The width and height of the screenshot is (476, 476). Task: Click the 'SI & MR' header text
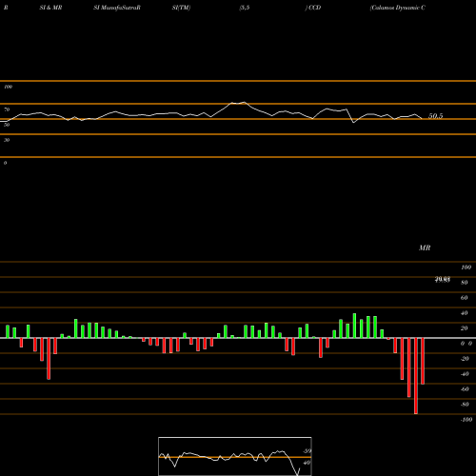click(x=50, y=8)
